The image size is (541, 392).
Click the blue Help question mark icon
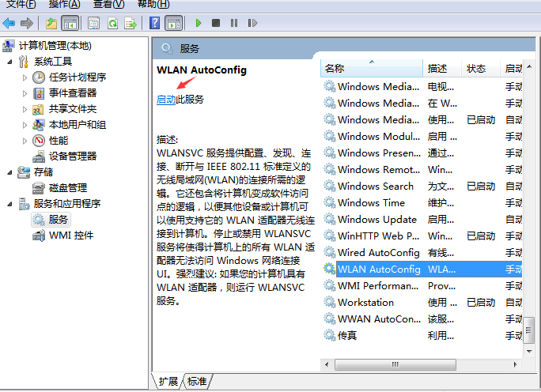tap(154, 24)
